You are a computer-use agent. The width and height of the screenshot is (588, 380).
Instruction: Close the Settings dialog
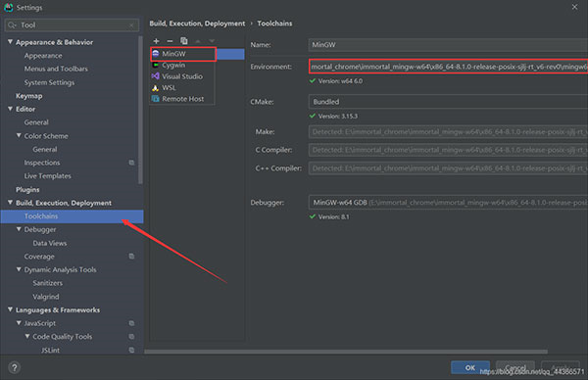[x=574, y=7]
